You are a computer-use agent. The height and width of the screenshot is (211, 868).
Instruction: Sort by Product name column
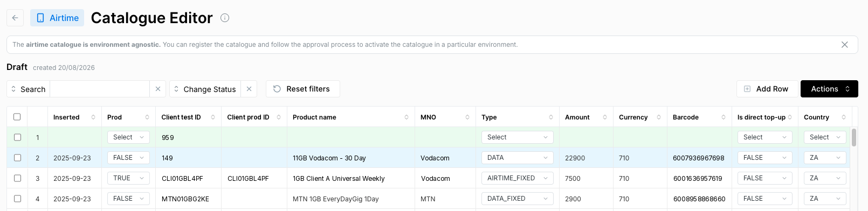407,117
